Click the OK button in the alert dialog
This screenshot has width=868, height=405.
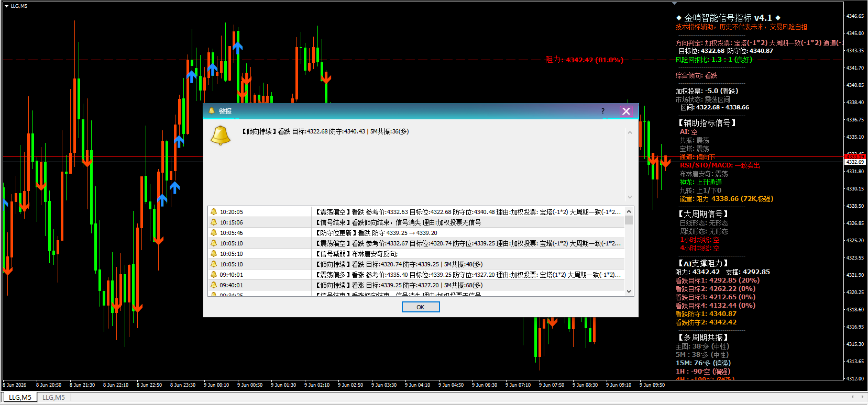(x=421, y=307)
